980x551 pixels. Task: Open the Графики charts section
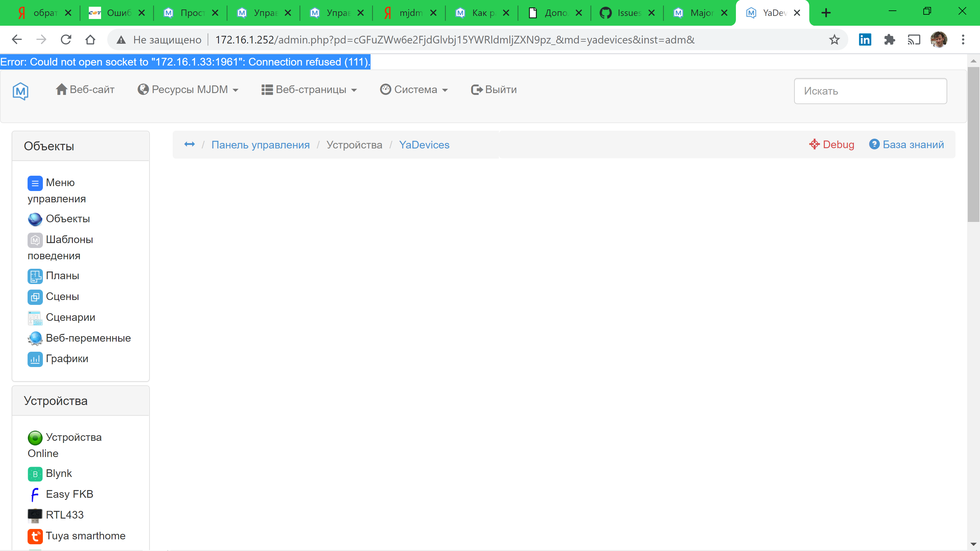click(x=67, y=358)
